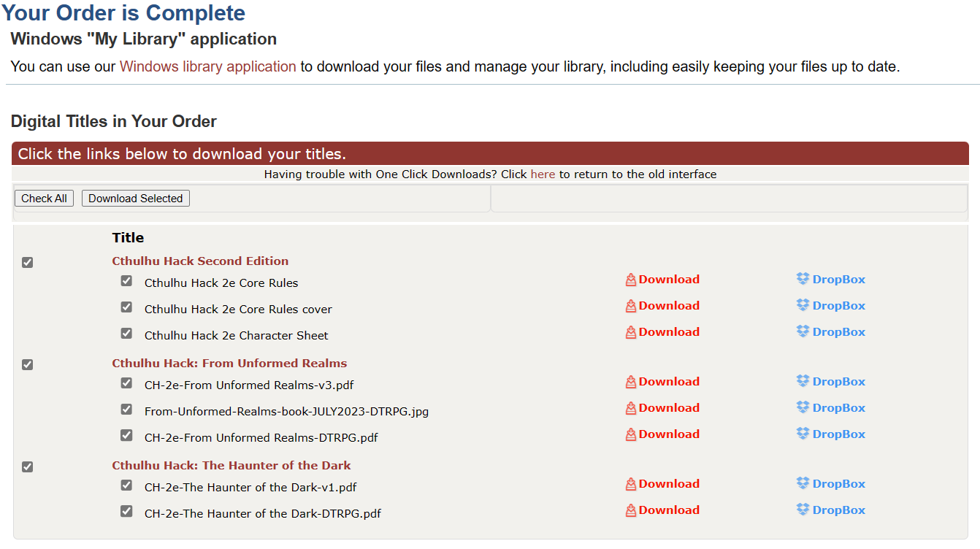
Task: Click 'here' to return to old interface
Action: 543,174
